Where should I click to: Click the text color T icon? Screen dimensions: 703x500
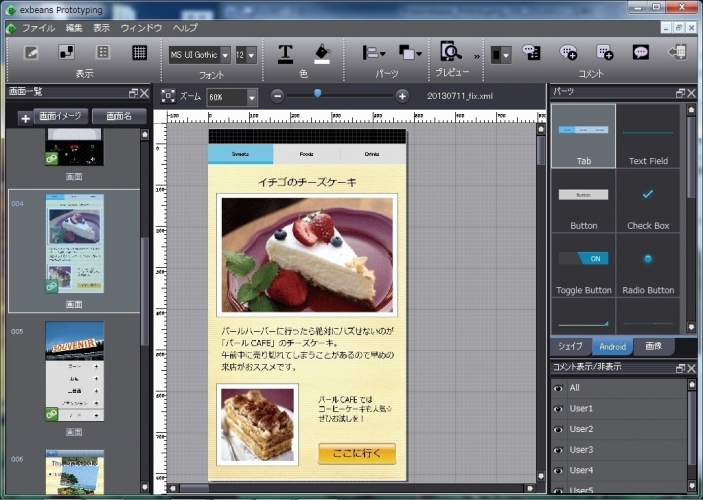(285, 54)
